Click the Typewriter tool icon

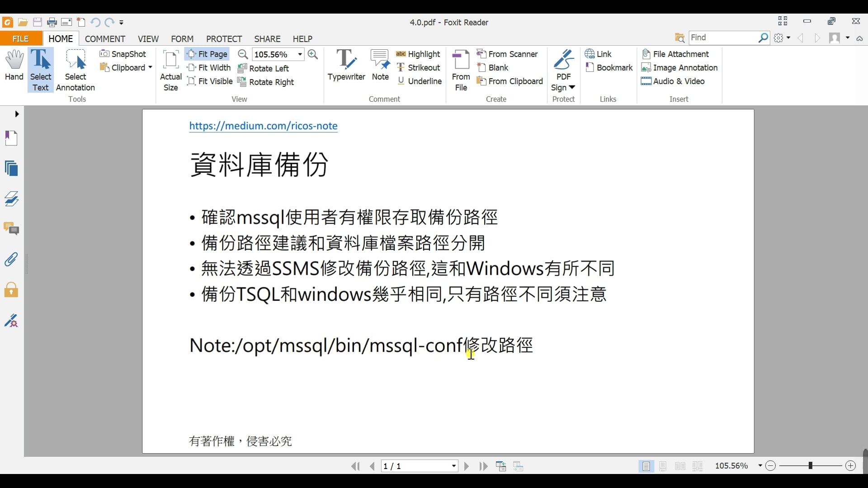click(346, 60)
